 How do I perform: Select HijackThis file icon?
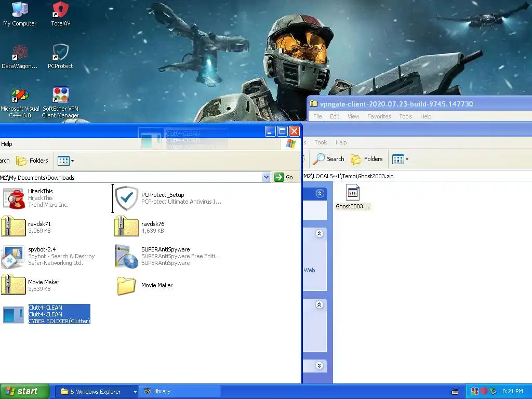click(x=14, y=198)
